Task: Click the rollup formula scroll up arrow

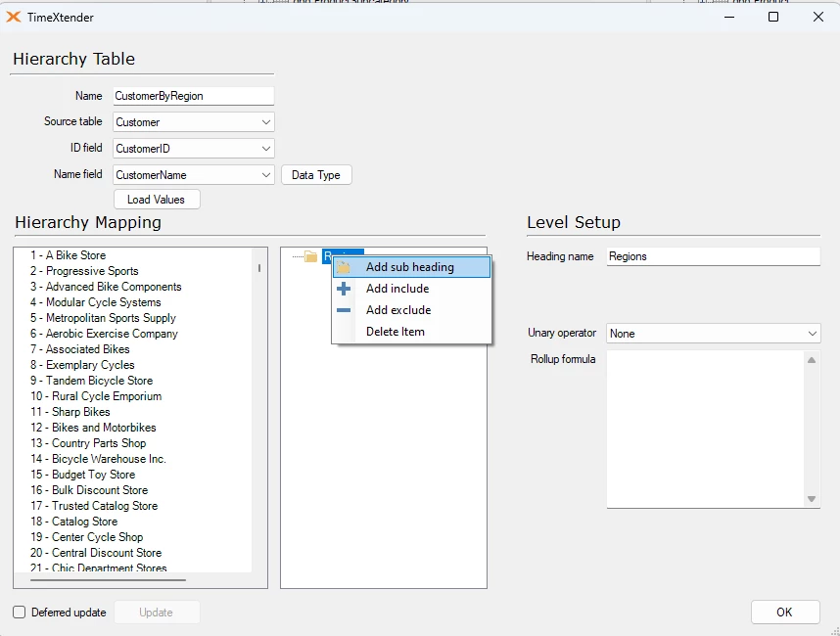Action: (812, 360)
